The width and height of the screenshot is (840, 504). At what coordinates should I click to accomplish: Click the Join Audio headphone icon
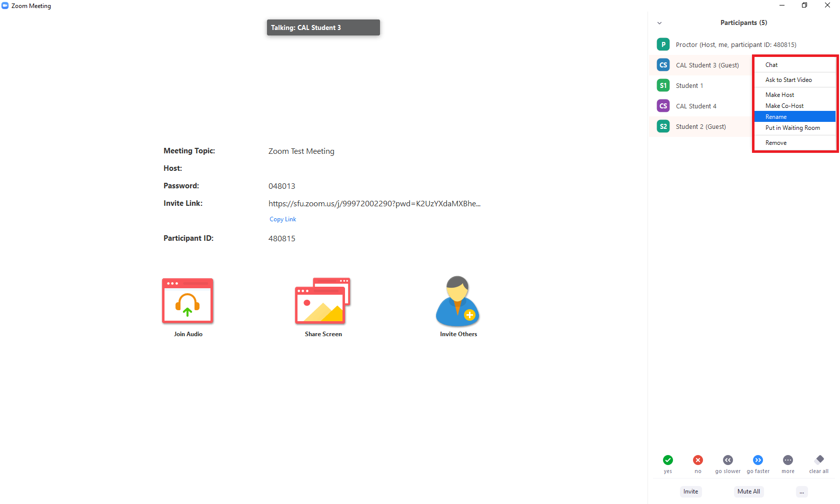tap(187, 301)
